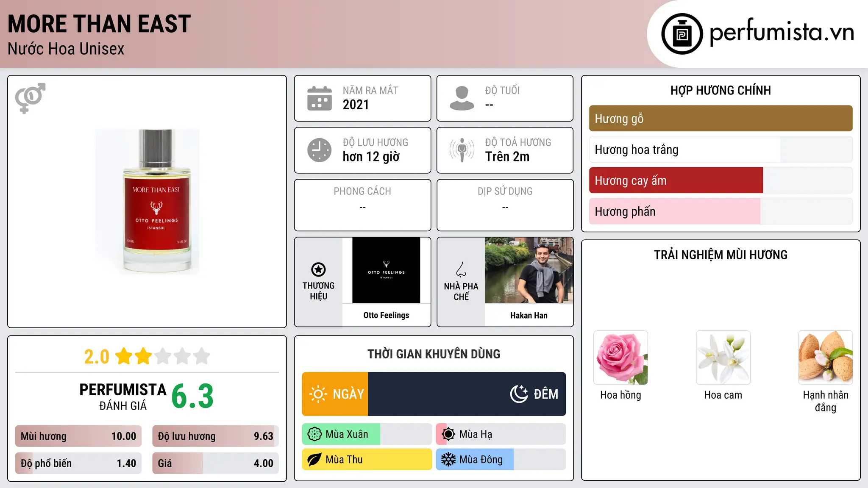Click the Mùa Hạ season bar
The height and width of the screenshot is (488, 868).
[501, 434]
